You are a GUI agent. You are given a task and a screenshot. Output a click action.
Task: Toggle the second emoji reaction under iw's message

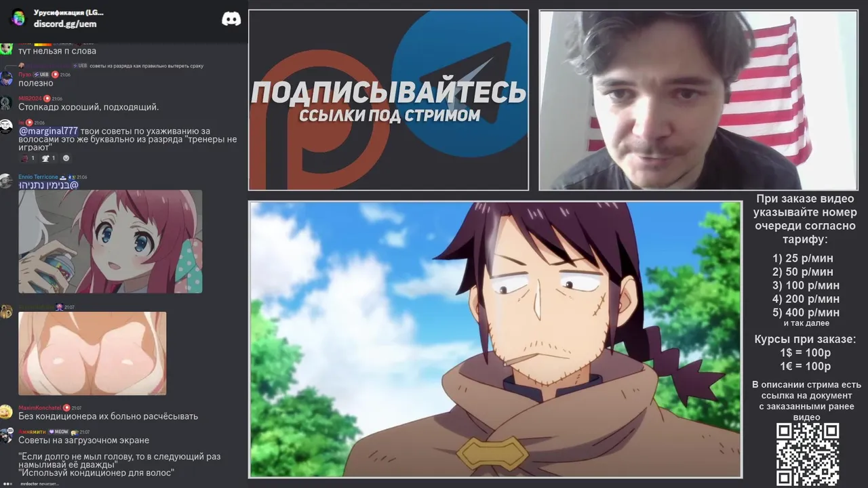pos(49,158)
